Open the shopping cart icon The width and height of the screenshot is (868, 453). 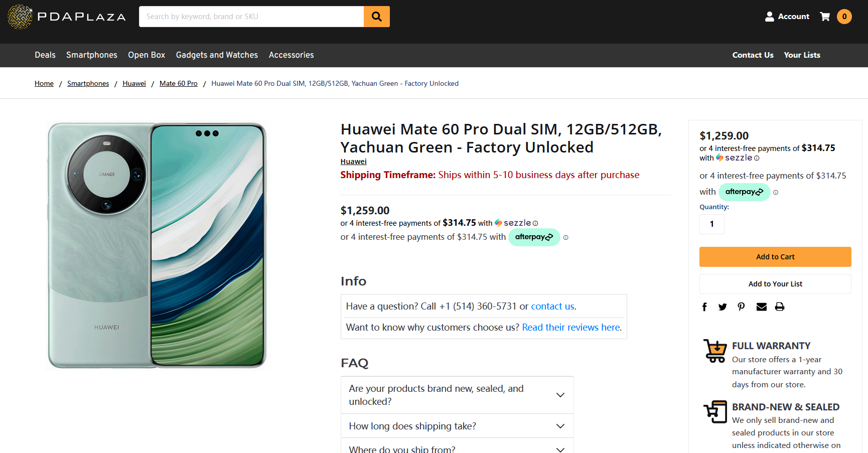coord(825,17)
